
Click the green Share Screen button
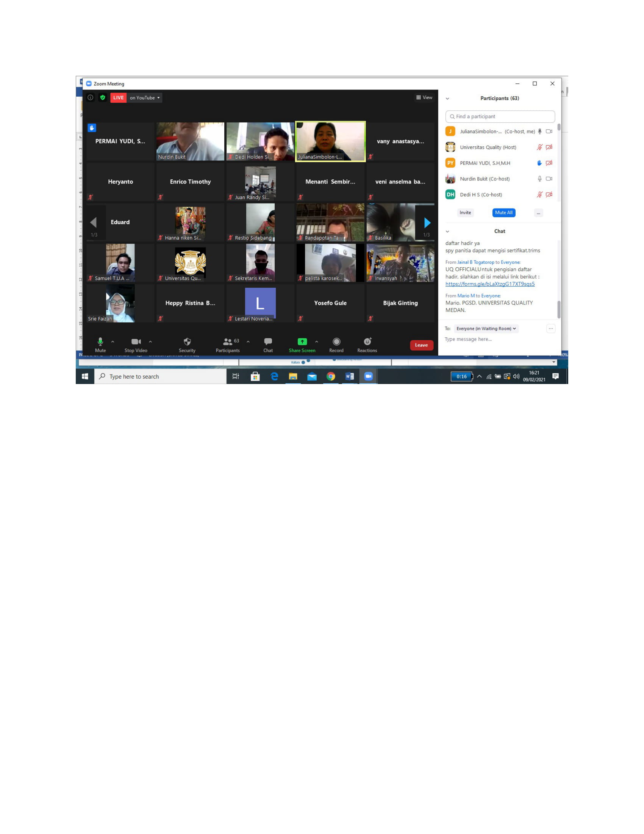coord(302,345)
